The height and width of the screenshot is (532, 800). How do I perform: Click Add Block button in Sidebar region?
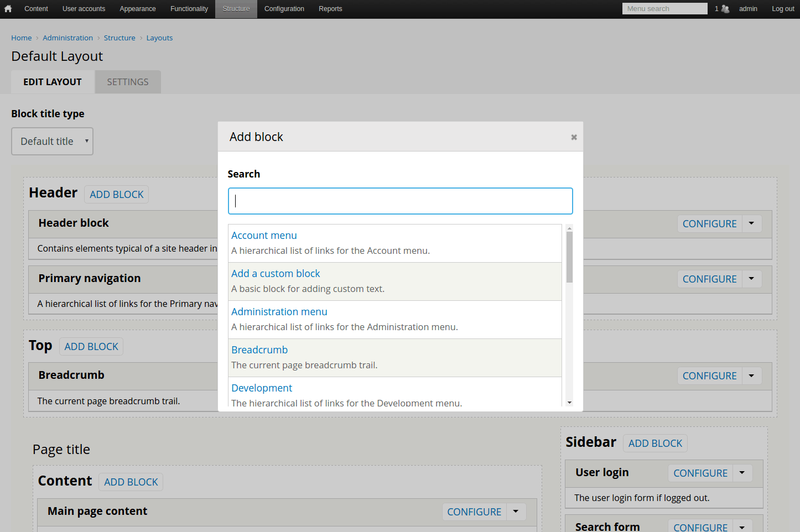point(655,444)
